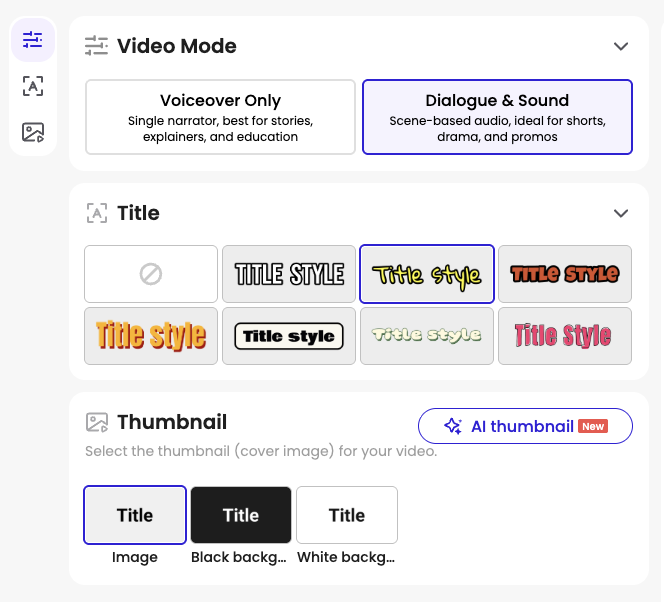
Task: Select the Dialogue & Sound video mode
Action: [497, 117]
